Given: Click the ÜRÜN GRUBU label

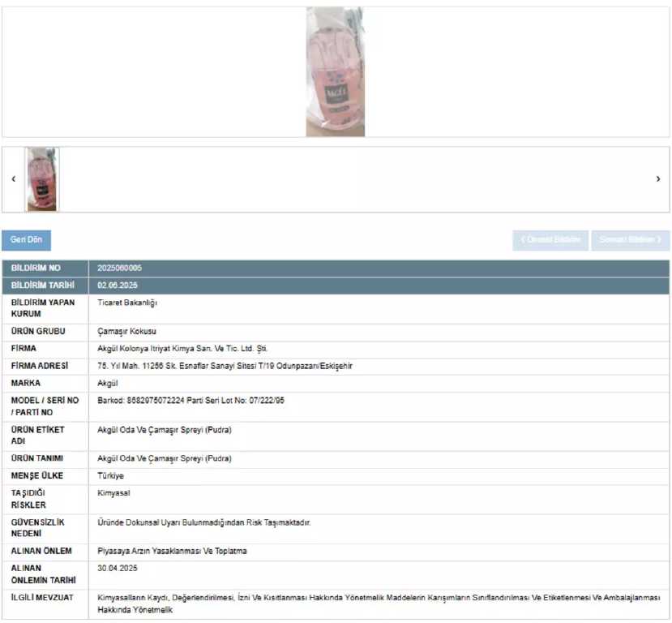Looking at the screenshot, I should pyautogui.click(x=38, y=332).
